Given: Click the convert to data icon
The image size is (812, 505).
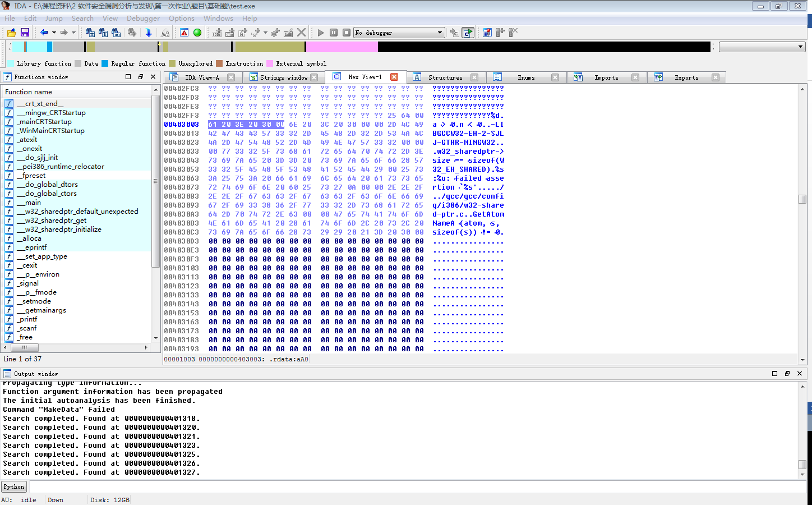Looking at the screenshot, I should click(x=230, y=33).
